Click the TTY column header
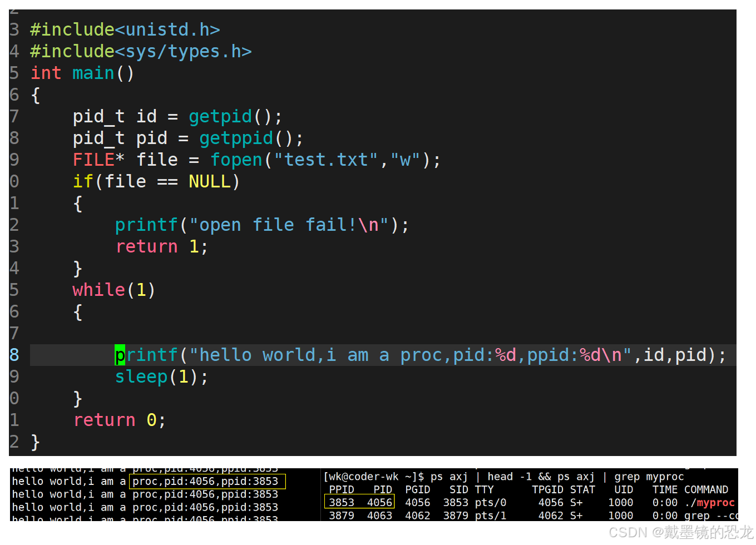Viewport: 756px width, 545px height. point(484,489)
